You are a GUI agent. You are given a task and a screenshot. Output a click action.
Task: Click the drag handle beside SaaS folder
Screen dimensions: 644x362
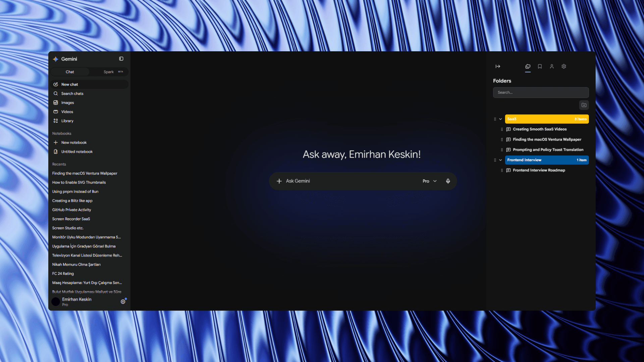coord(495,119)
